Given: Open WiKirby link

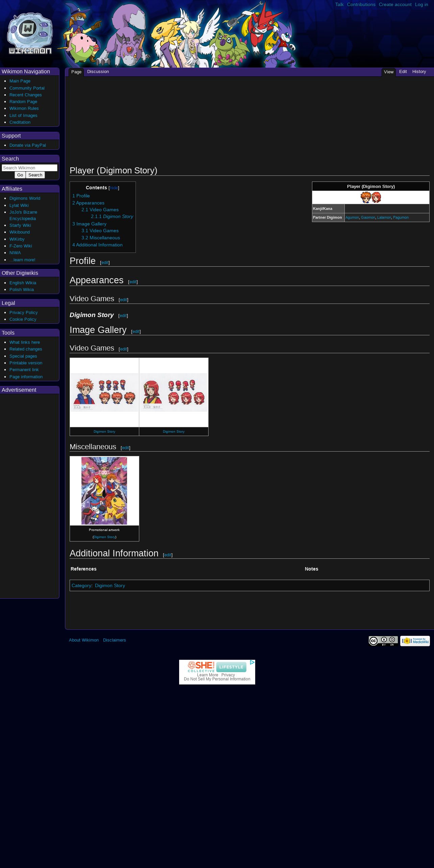Looking at the screenshot, I should [17, 239].
